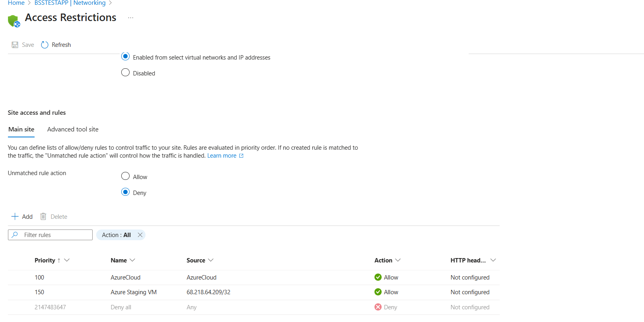Open the Learn more link
Image resolution: width=644 pixels, height=322 pixels.
pyautogui.click(x=222, y=156)
